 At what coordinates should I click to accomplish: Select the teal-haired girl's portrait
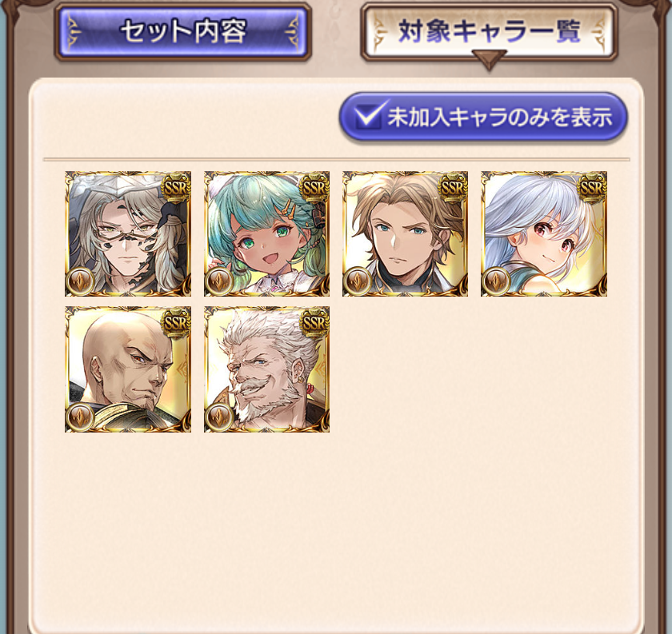pyautogui.click(x=266, y=234)
